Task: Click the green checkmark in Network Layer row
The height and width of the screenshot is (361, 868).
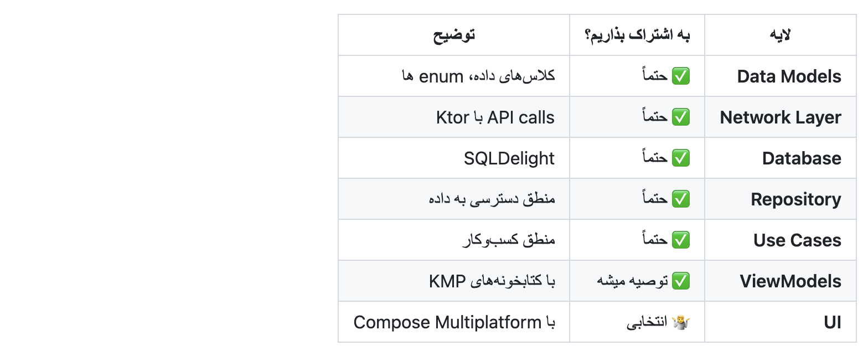Action: tap(681, 117)
